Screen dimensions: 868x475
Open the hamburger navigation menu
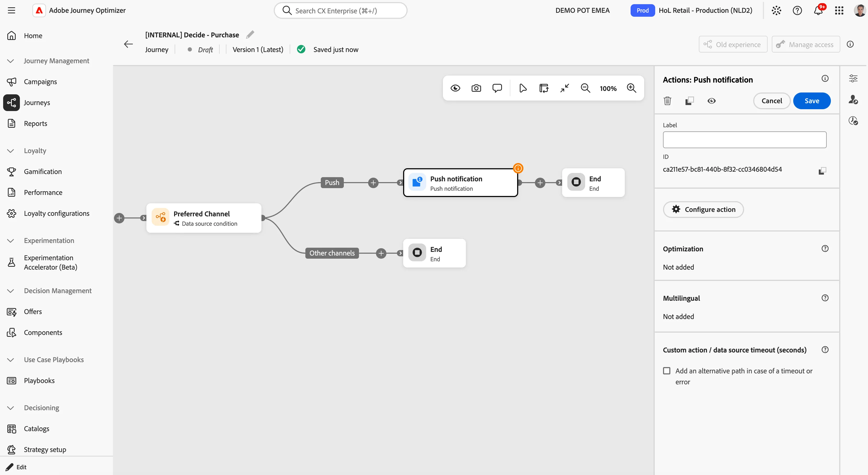(x=12, y=10)
